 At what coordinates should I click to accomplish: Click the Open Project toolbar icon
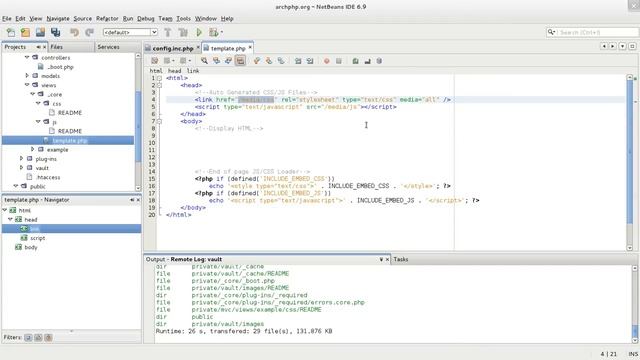pos(40,32)
